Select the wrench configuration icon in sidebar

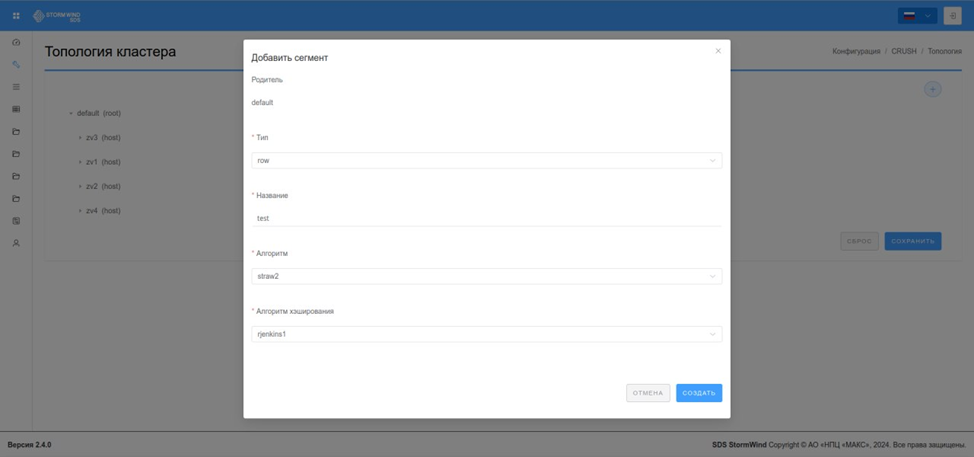(x=16, y=65)
